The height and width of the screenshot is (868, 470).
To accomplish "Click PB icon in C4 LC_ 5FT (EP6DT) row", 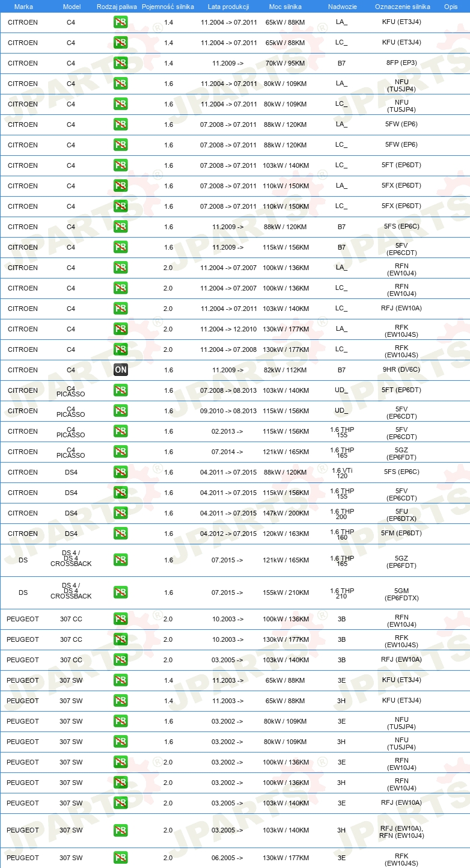I will click(120, 165).
